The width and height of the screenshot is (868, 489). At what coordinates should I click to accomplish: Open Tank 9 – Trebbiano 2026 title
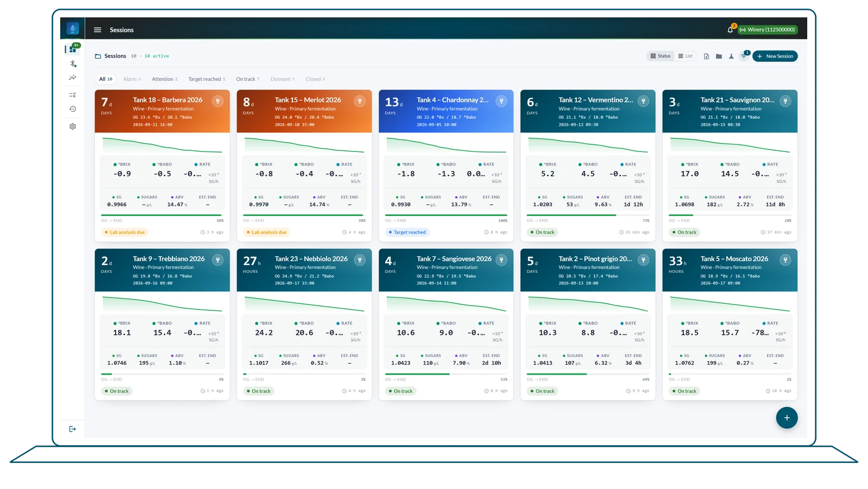point(169,259)
